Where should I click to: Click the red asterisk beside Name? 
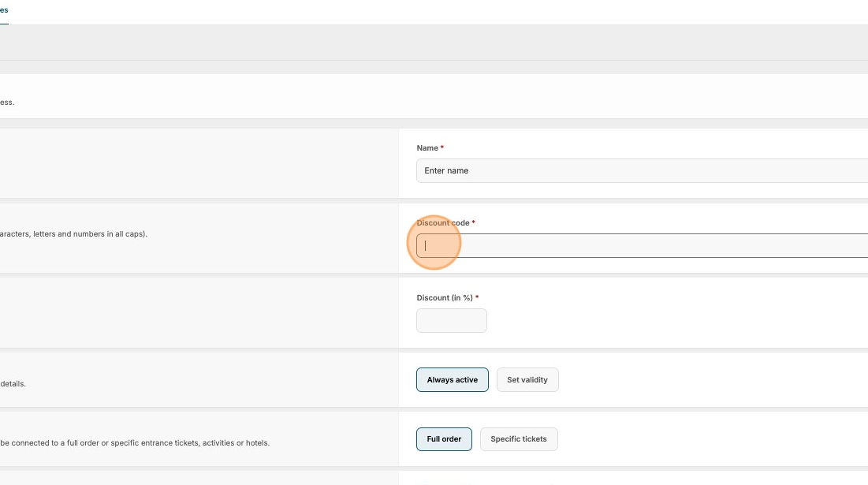coord(442,148)
